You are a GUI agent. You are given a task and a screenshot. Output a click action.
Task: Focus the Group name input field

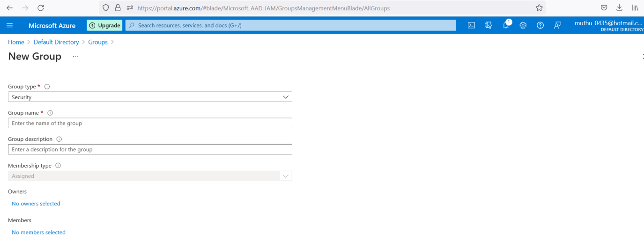[150, 123]
